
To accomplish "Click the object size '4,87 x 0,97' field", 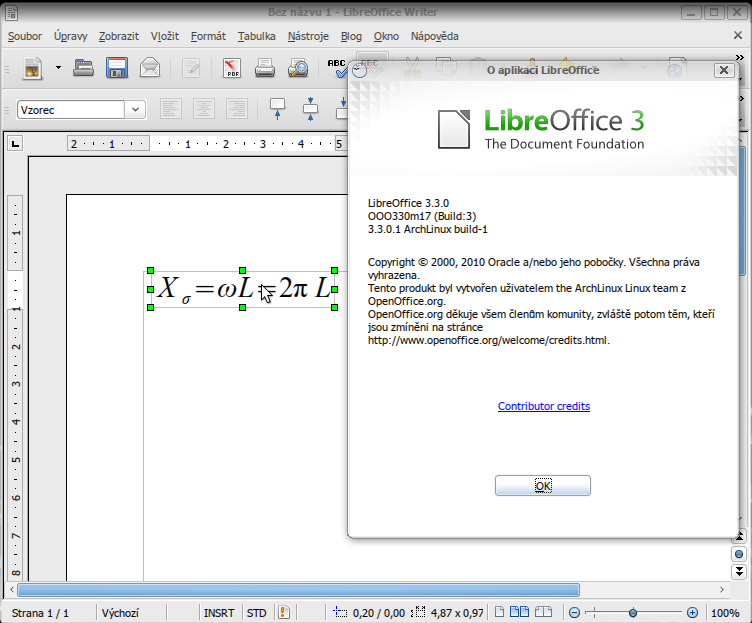I will (x=448, y=613).
